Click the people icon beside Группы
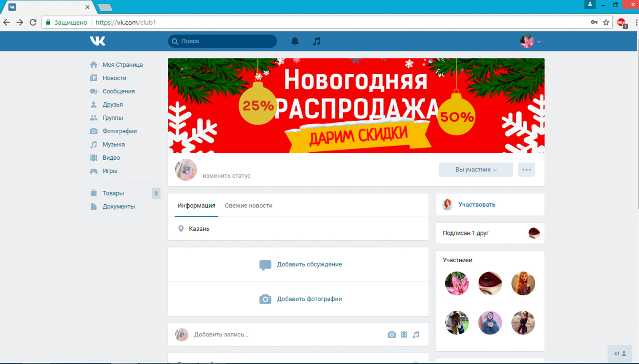 coord(93,118)
